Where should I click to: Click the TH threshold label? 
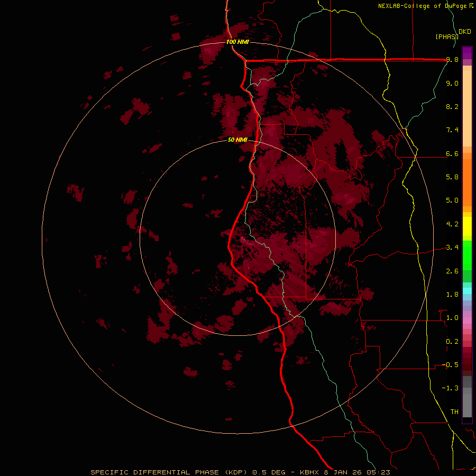coord(454,412)
